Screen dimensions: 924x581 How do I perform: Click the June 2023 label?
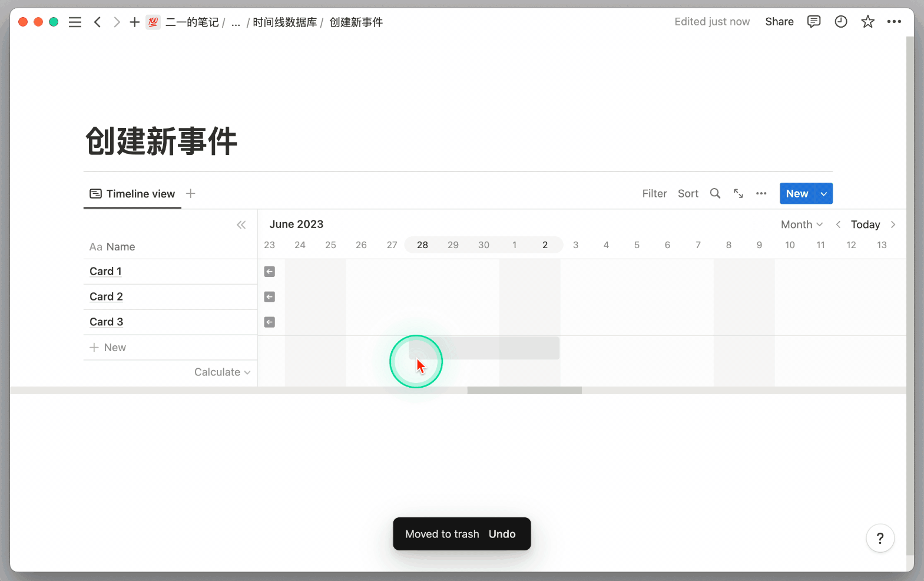pos(296,225)
